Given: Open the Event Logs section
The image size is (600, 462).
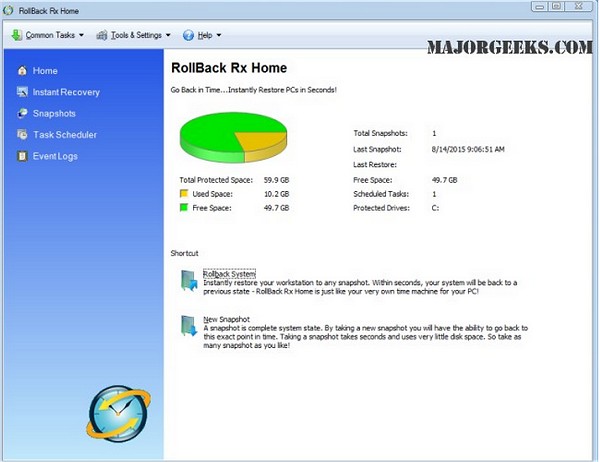Looking at the screenshot, I should pos(55,156).
